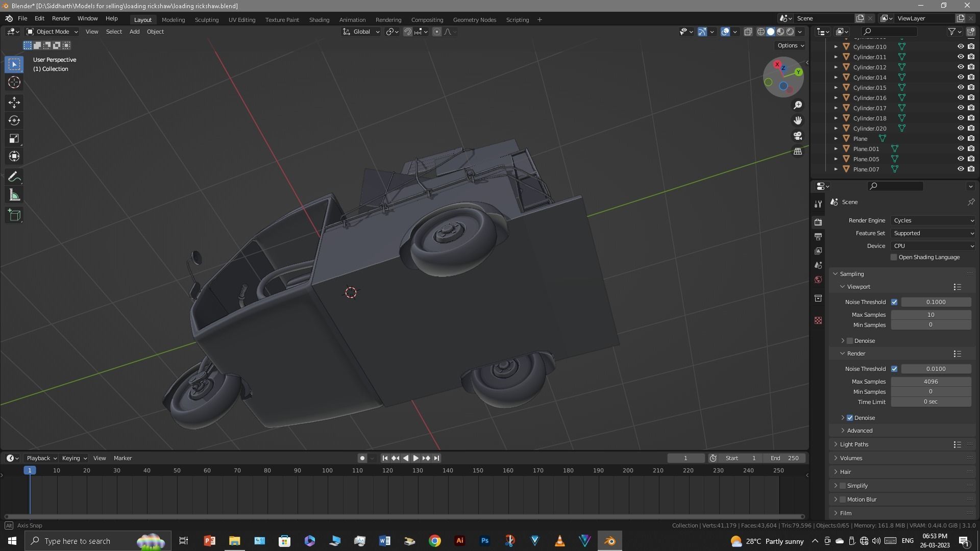Activate the Rotate tool
980x551 pixels.
click(14, 120)
